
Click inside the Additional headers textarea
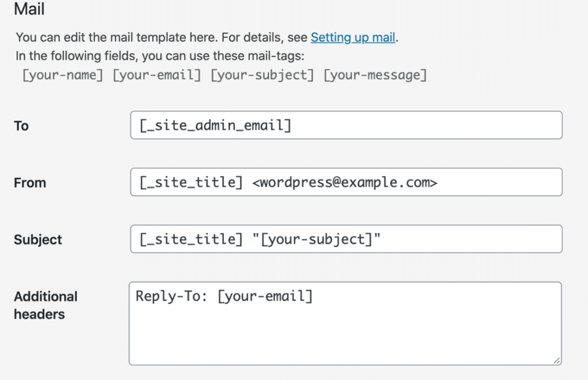pyautogui.click(x=345, y=321)
